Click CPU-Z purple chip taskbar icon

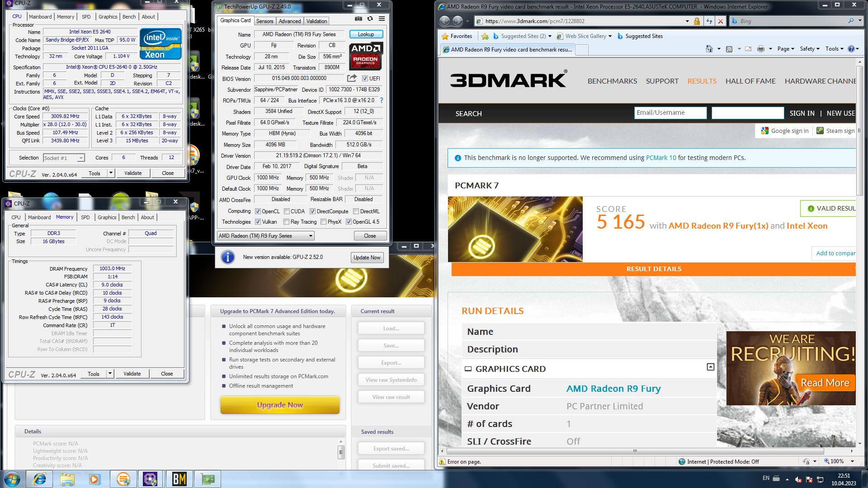tap(150, 479)
